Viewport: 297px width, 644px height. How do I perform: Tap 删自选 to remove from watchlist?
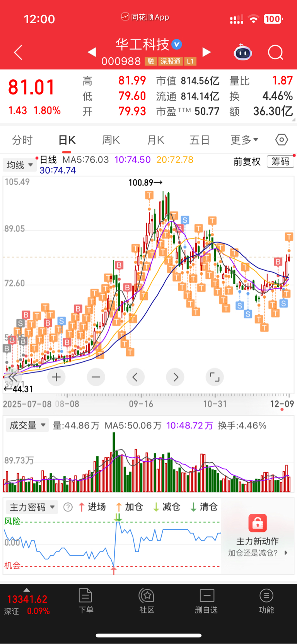click(x=207, y=601)
